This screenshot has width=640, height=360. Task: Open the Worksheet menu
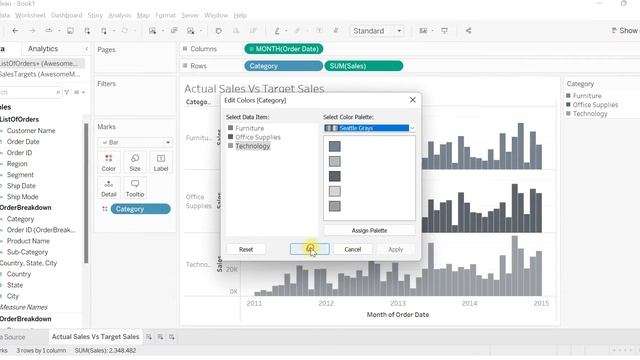point(30,15)
